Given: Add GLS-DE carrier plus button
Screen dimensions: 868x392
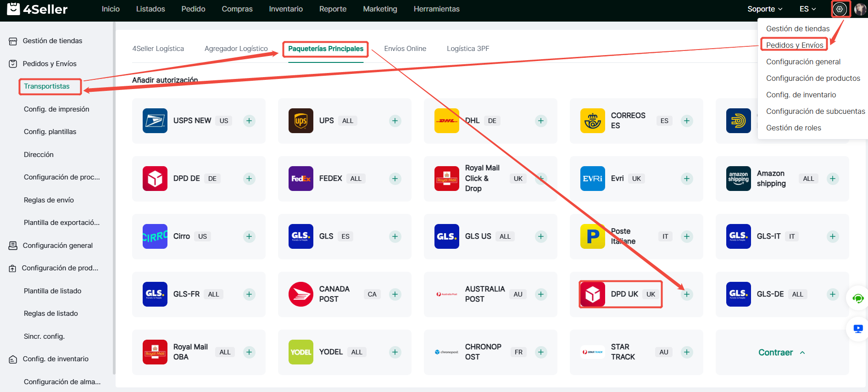Looking at the screenshot, I should pos(833,294).
